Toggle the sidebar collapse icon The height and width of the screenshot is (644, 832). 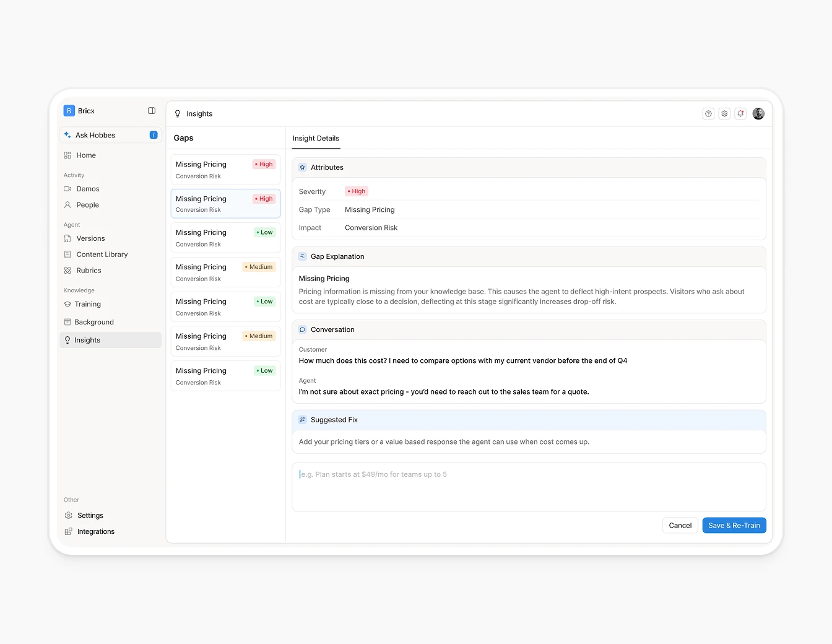pos(152,111)
